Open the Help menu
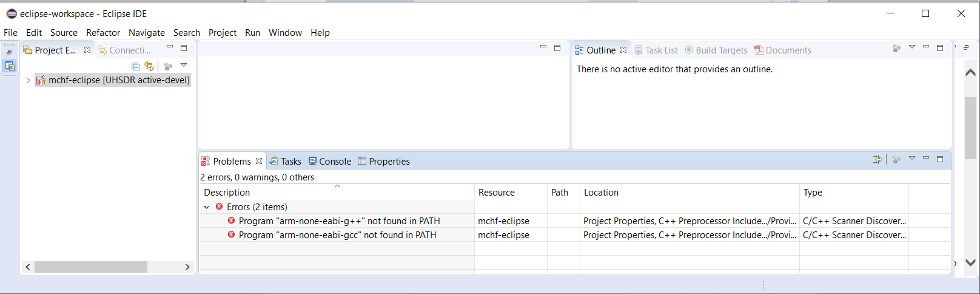 tap(320, 33)
